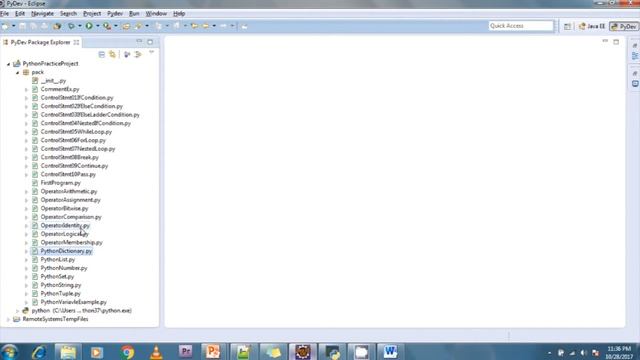Open Package Explorer view menu triangle
The image size is (640, 360).
click(151, 53)
